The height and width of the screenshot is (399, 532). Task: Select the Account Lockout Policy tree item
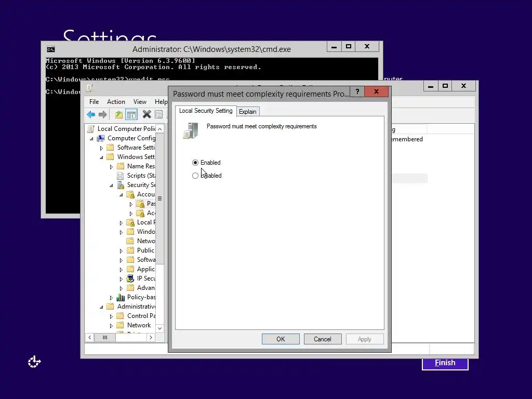pos(151,213)
